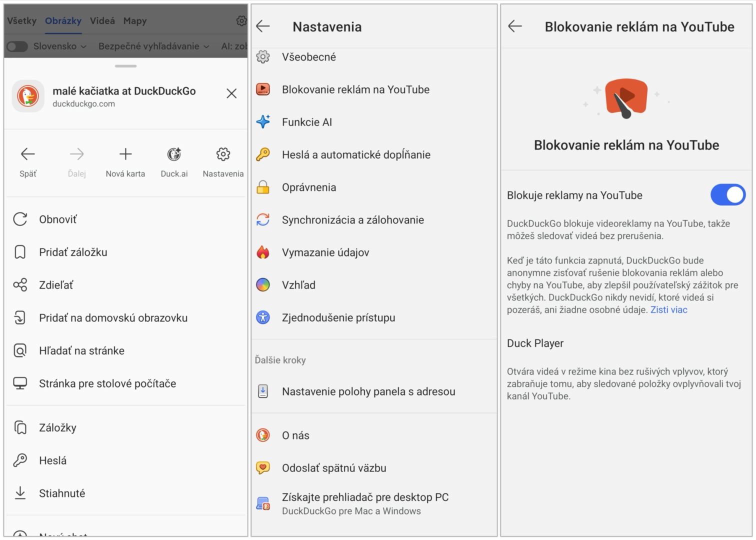Click the Ďalšie kroky section label

[x=280, y=360]
